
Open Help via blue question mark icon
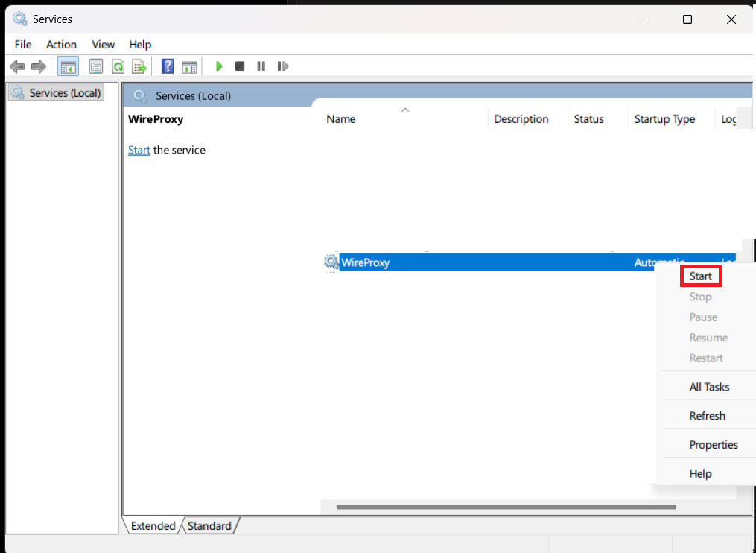pyautogui.click(x=168, y=66)
